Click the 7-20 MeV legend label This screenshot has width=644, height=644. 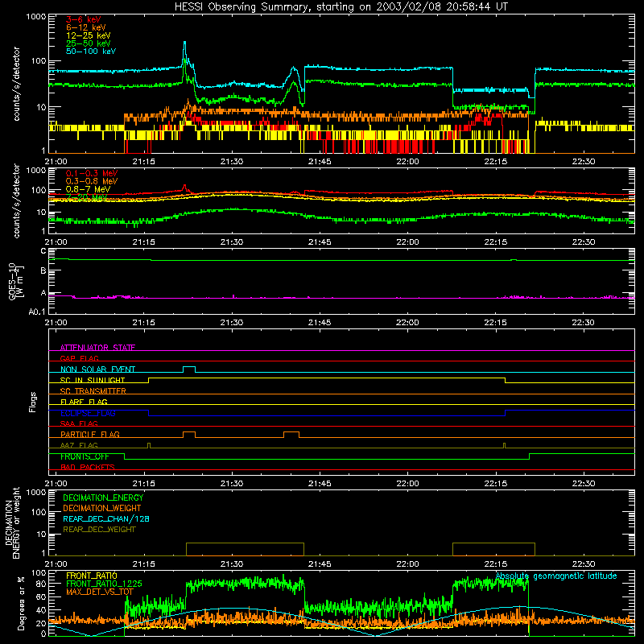pyautogui.click(x=86, y=197)
